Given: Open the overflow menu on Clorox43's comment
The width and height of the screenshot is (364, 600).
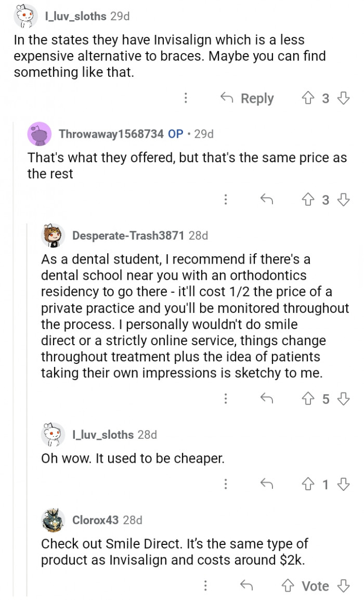Looking at the screenshot, I should click(x=206, y=586).
